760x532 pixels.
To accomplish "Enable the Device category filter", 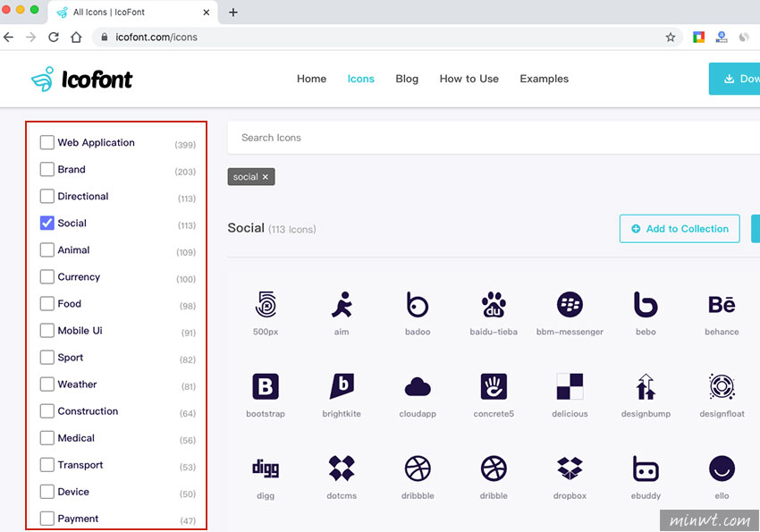I will (47, 492).
